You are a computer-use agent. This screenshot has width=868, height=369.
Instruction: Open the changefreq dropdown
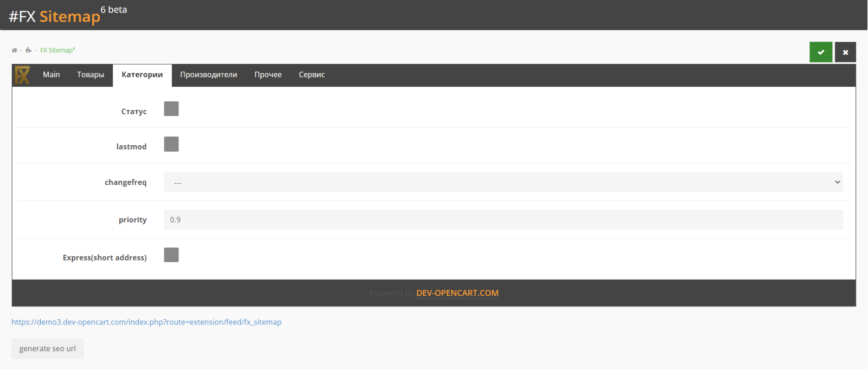tap(503, 182)
